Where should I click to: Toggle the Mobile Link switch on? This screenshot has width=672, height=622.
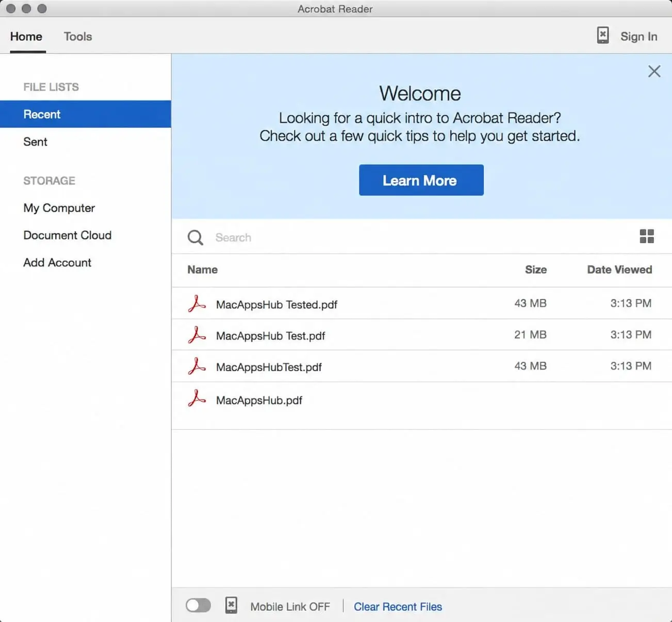point(199,606)
